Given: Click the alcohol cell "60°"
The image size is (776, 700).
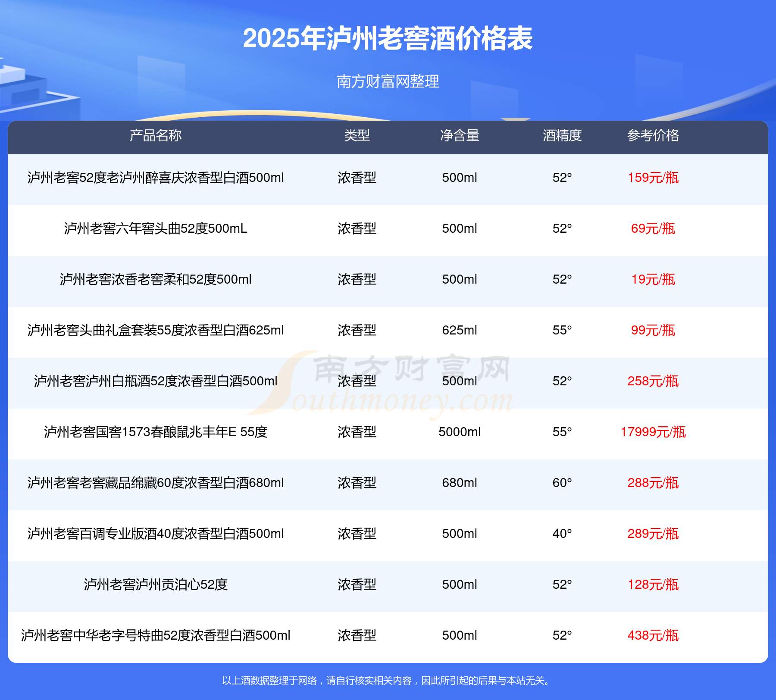Looking at the screenshot, I should [x=562, y=483].
